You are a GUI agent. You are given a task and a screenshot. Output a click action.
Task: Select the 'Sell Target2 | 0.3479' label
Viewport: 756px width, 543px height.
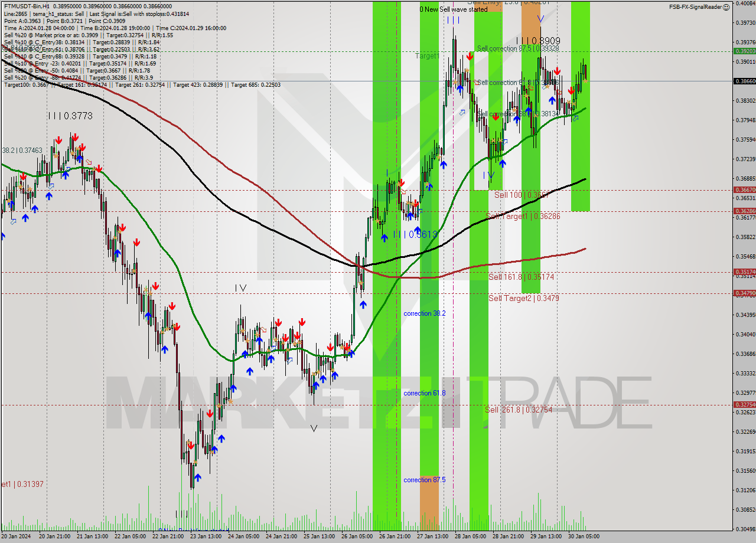[524, 299]
